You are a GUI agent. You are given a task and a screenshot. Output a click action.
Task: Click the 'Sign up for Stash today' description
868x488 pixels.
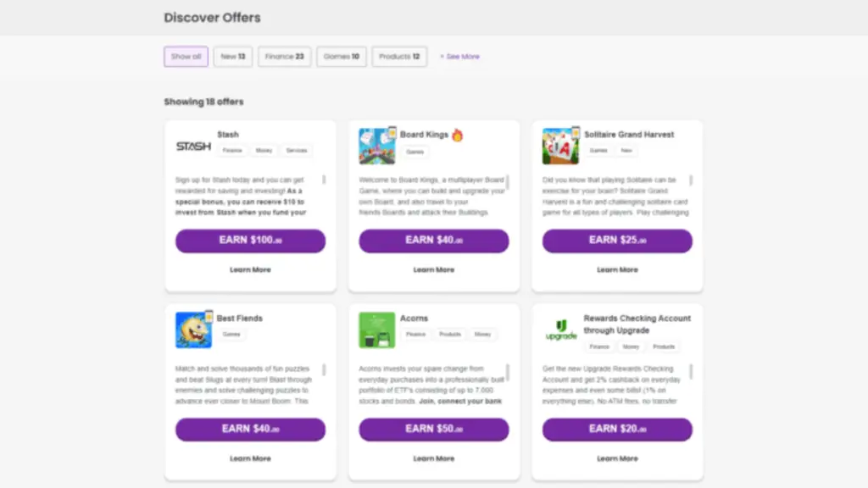point(242,196)
